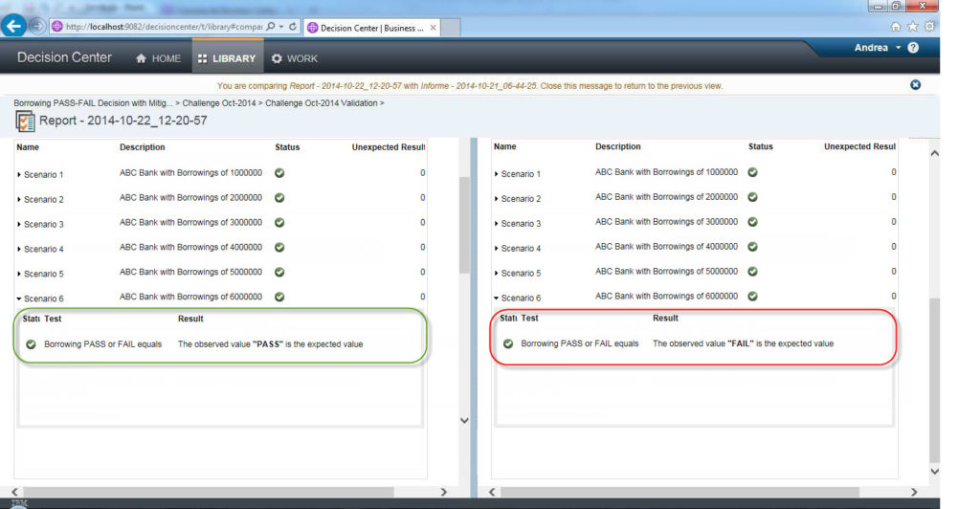980x509 pixels.
Task: Close the comparison message banner
Action: coord(915,85)
